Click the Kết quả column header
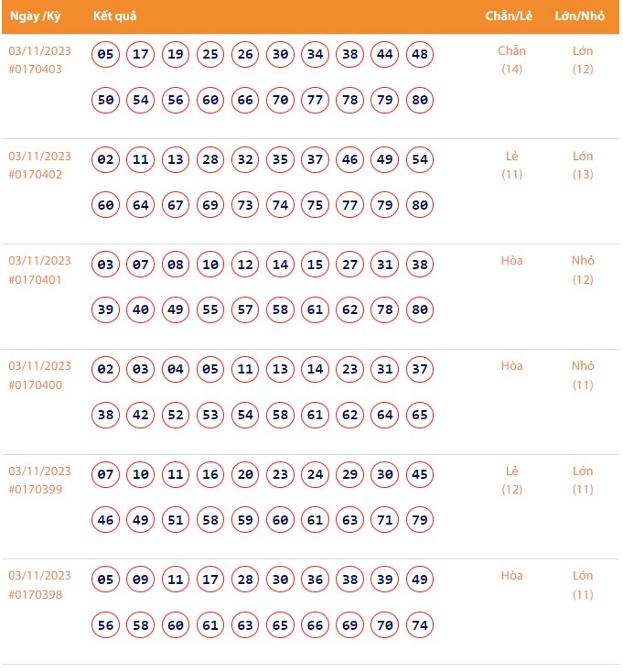This screenshot has height=672, width=623. point(115,17)
